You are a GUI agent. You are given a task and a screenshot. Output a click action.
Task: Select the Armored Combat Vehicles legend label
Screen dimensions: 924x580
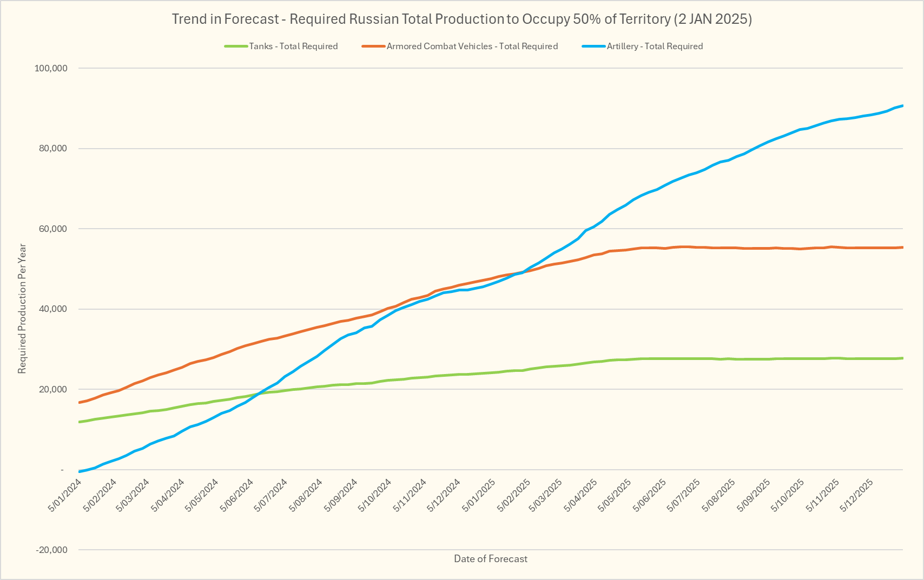tap(472, 46)
